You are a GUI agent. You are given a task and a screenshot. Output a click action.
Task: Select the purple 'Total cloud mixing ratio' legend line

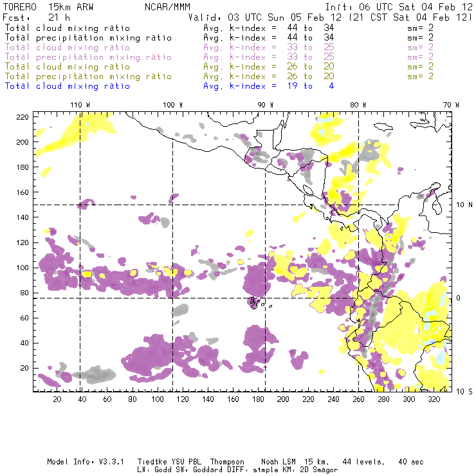click(x=68, y=48)
